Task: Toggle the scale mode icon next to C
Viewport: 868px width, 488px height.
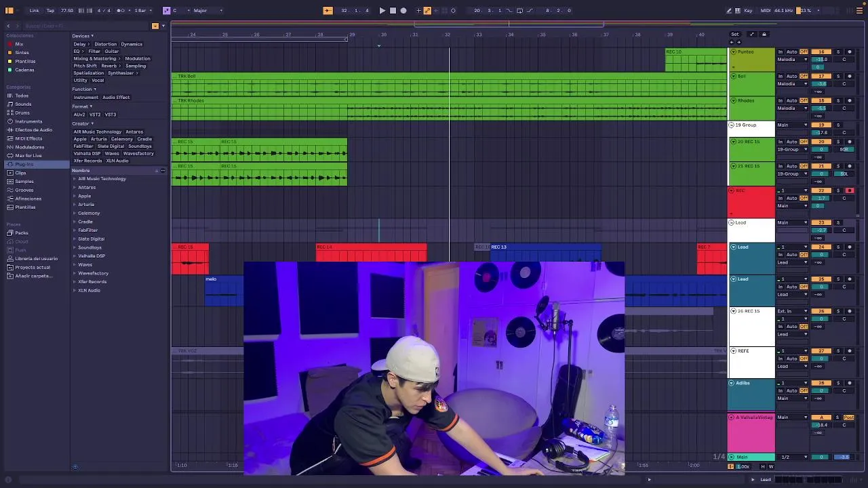Action: (x=166, y=10)
